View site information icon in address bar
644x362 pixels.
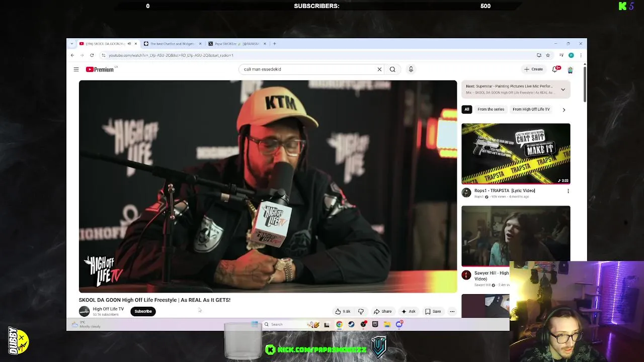103,55
